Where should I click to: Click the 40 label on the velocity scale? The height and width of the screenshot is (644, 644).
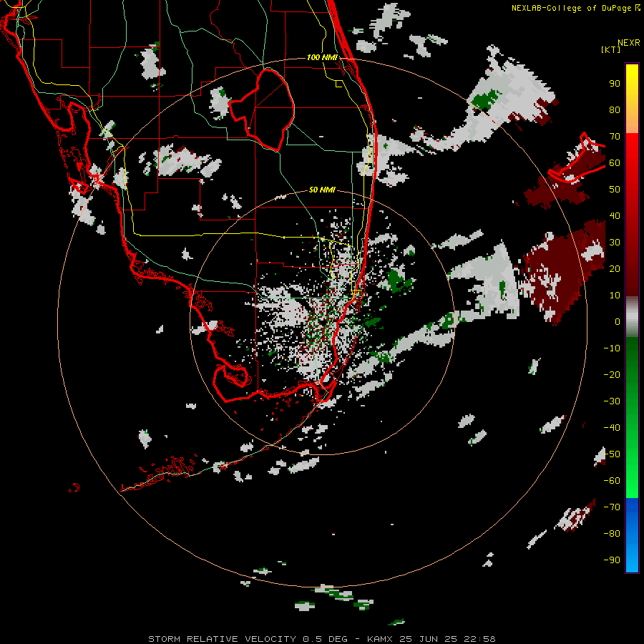pos(615,215)
